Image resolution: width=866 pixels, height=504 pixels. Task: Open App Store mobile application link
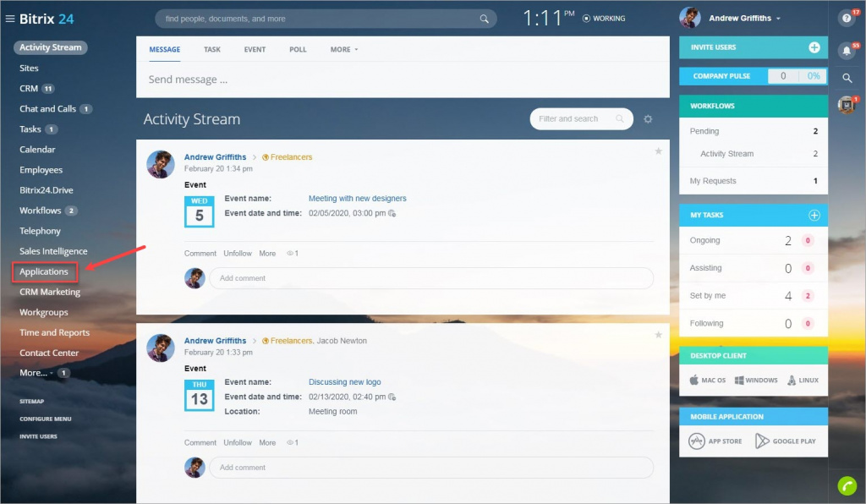pyautogui.click(x=715, y=441)
